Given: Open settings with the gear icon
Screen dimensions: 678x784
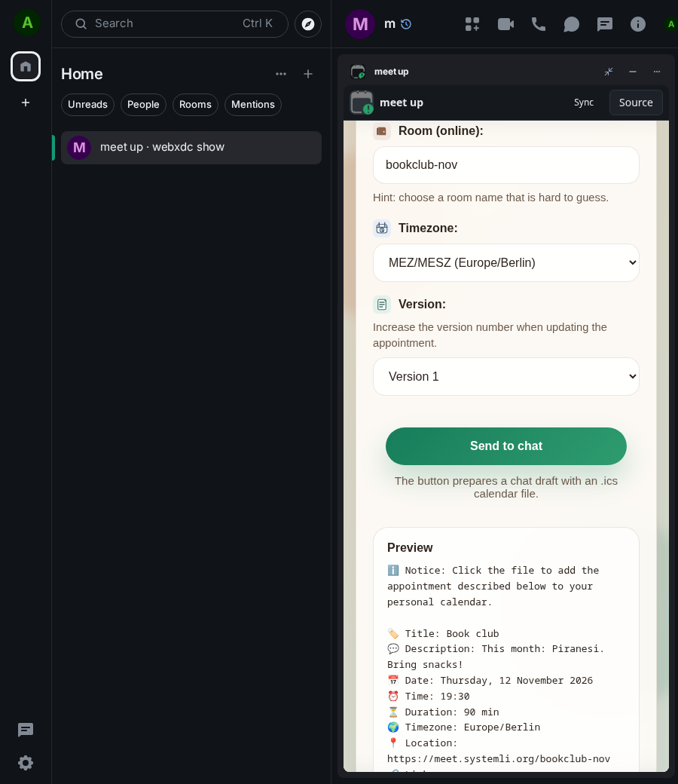Looking at the screenshot, I should tap(26, 763).
